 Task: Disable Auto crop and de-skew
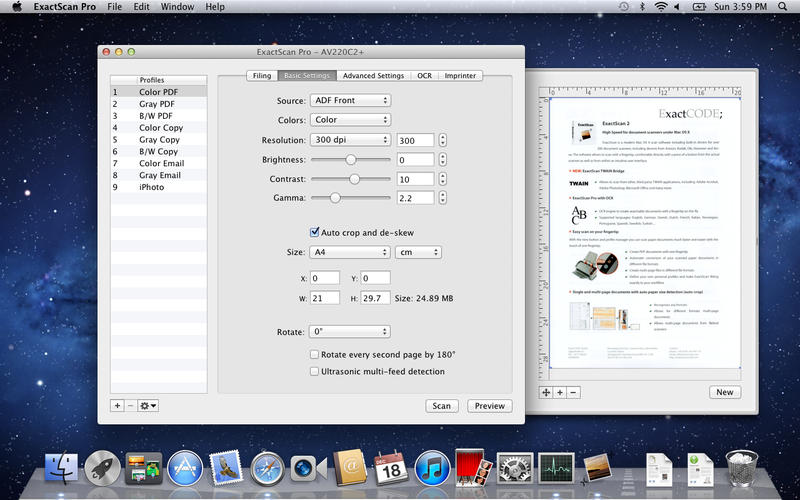pyautogui.click(x=315, y=232)
